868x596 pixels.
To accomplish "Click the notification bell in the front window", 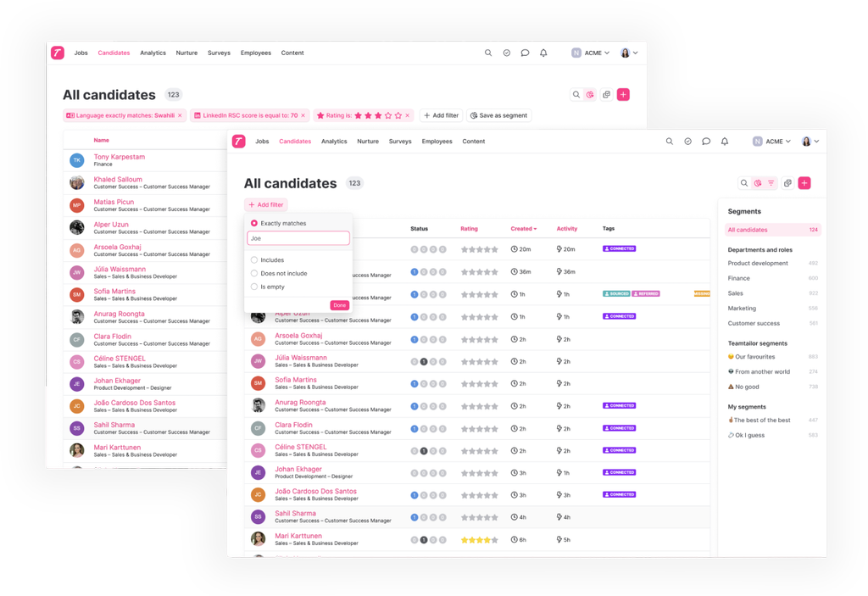I will pyautogui.click(x=725, y=142).
